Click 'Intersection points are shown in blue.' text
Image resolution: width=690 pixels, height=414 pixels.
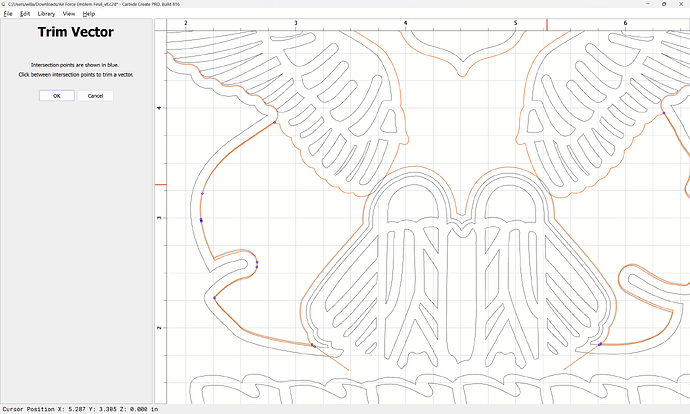tap(75, 65)
